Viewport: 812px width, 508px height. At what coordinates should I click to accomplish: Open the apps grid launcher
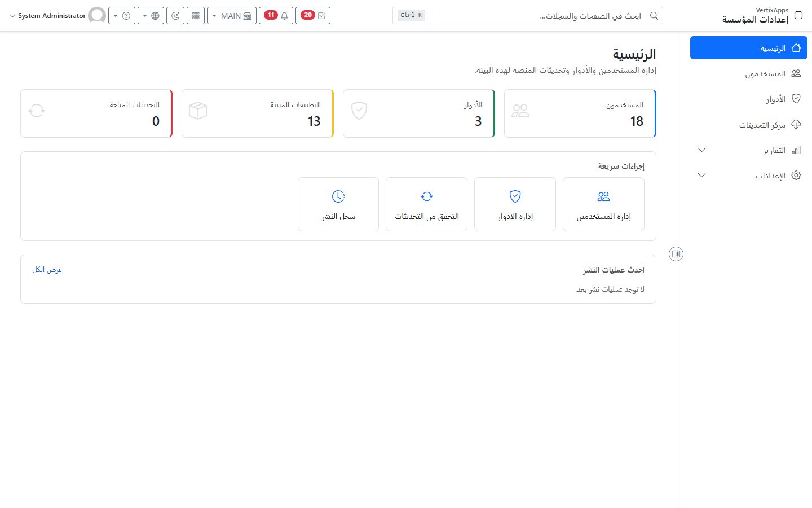point(196,16)
